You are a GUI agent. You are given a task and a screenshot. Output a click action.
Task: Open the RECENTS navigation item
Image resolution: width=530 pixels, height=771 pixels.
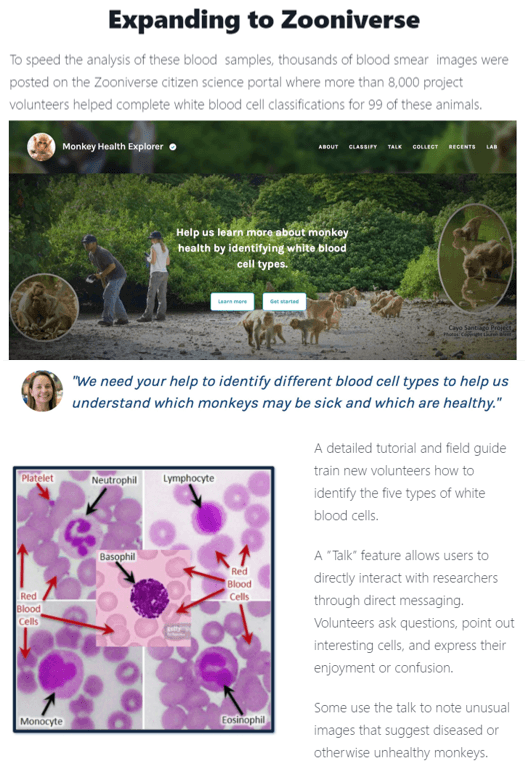coord(462,147)
